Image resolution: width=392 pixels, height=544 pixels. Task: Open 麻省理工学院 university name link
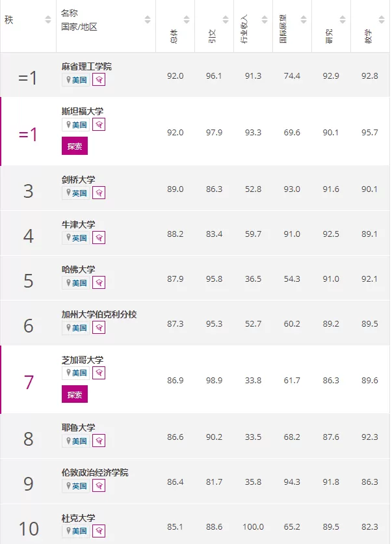86,66
